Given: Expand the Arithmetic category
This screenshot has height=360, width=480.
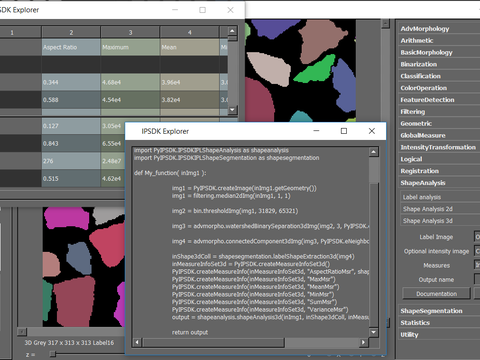Looking at the screenshot, I should coord(417,40).
